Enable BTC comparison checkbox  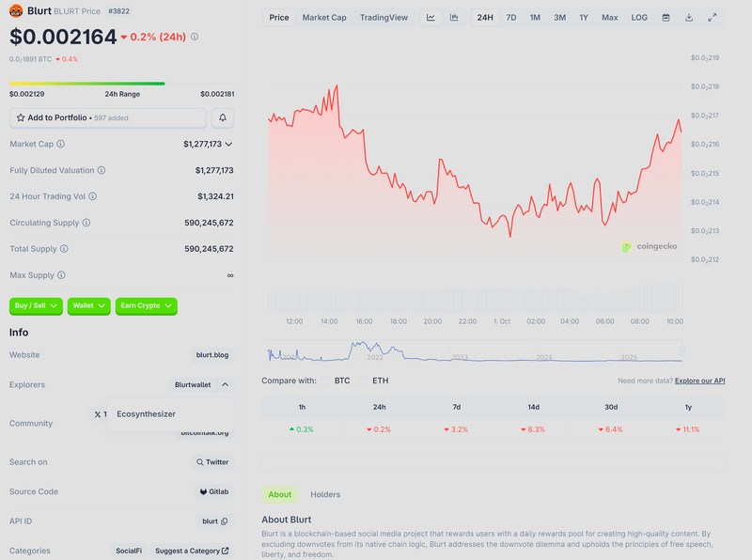(327, 381)
